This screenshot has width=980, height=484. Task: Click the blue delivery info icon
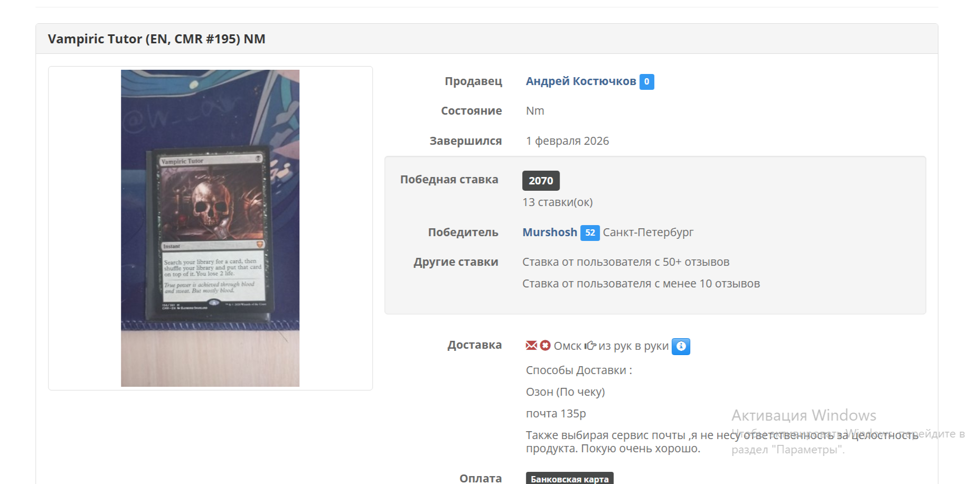[x=681, y=346]
